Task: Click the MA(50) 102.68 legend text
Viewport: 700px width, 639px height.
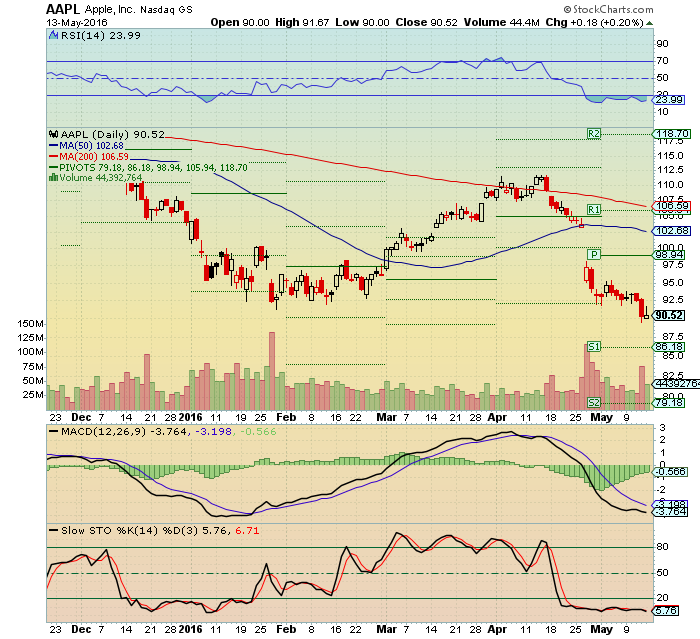Action: pyautogui.click(x=92, y=146)
